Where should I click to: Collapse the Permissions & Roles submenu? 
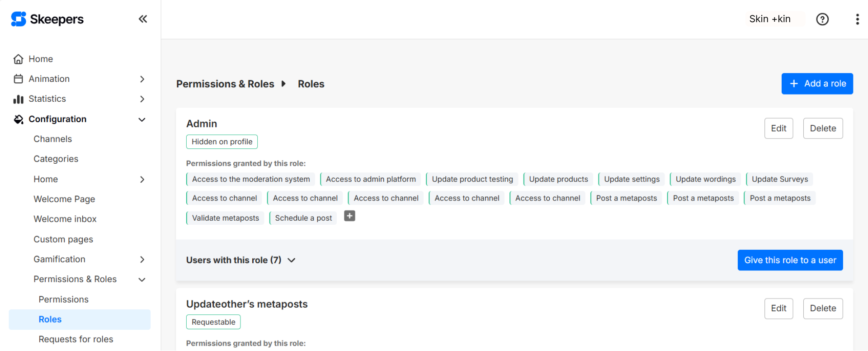point(142,280)
